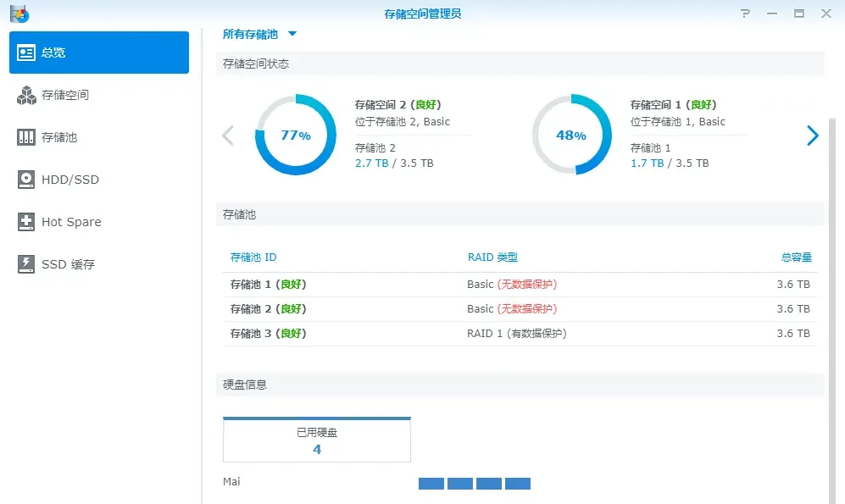
Task: Click the Hot Spare plus icon
Action: tap(26, 222)
